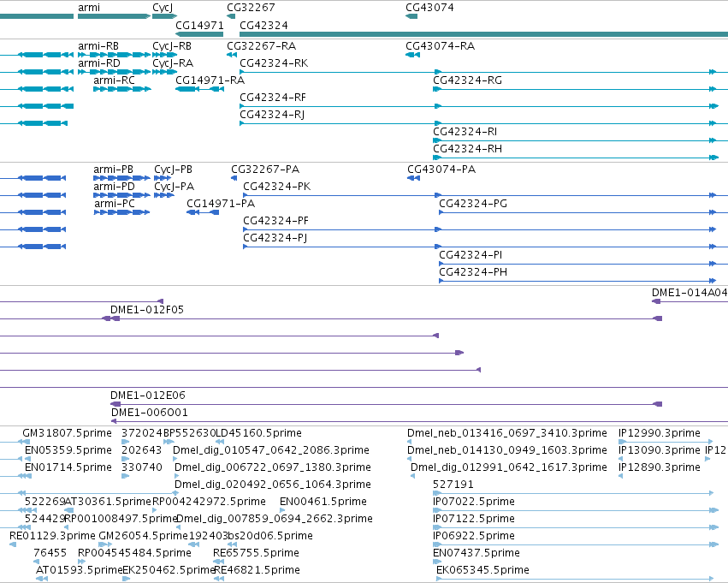The width and height of the screenshot is (728, 583).
Task: Click the LD45160.5prime EST label
Action: point(258,433)
